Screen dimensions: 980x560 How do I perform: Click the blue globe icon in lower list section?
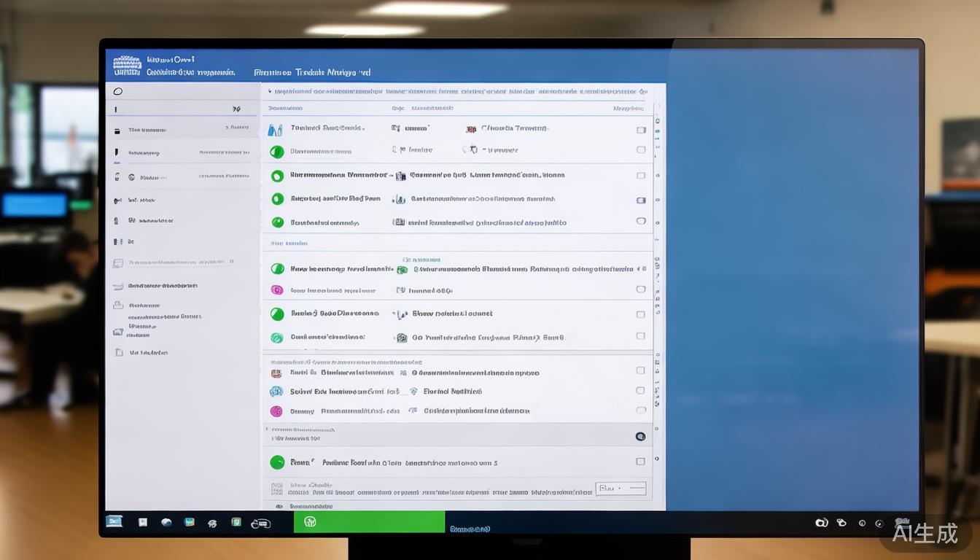pos(276,392)
